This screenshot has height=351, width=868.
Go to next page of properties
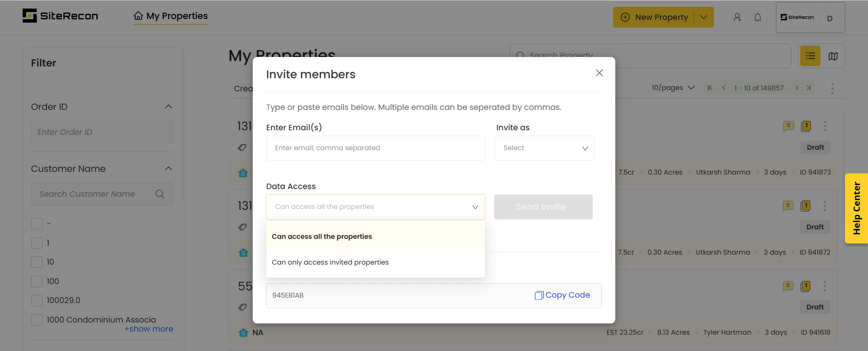797,88
